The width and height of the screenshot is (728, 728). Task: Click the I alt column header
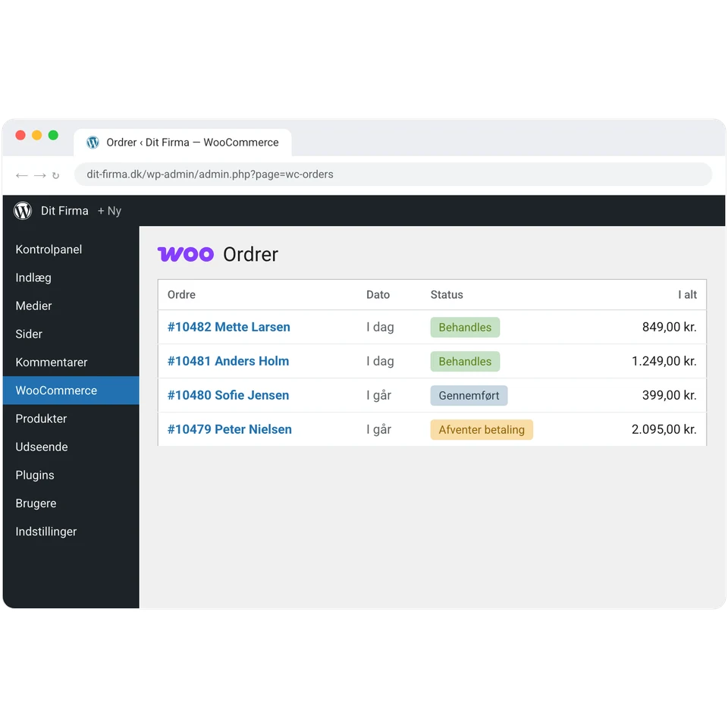(x=687, y=295)
